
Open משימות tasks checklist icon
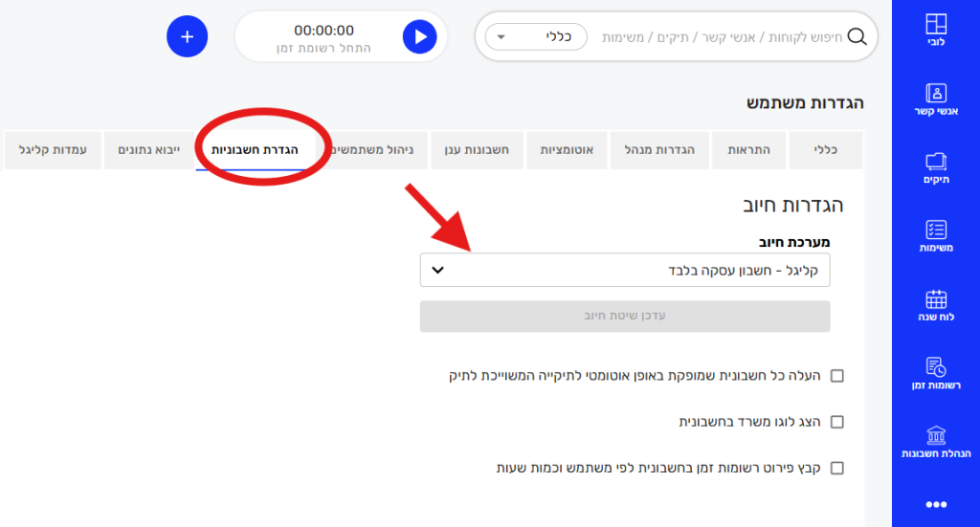pos(936,231)
